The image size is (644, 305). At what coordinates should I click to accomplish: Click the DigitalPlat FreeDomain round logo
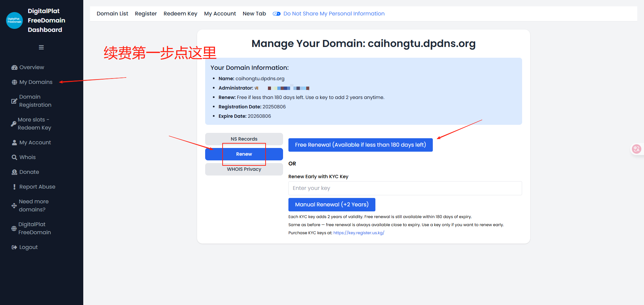pos(14,20)
